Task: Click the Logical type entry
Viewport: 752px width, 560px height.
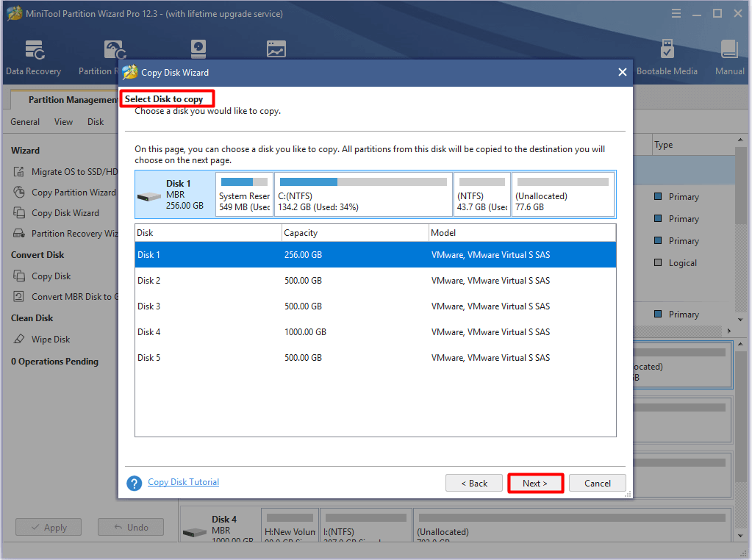Action: pos(682,263)
